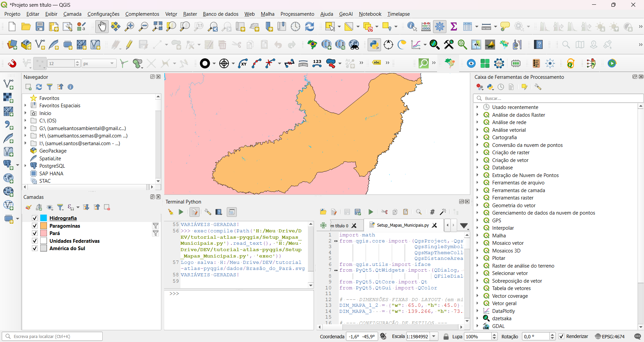The height and width of the screenshot is (342, 644).
Task: Activate the Identify Features tool
Action: (x=412, y=26)
